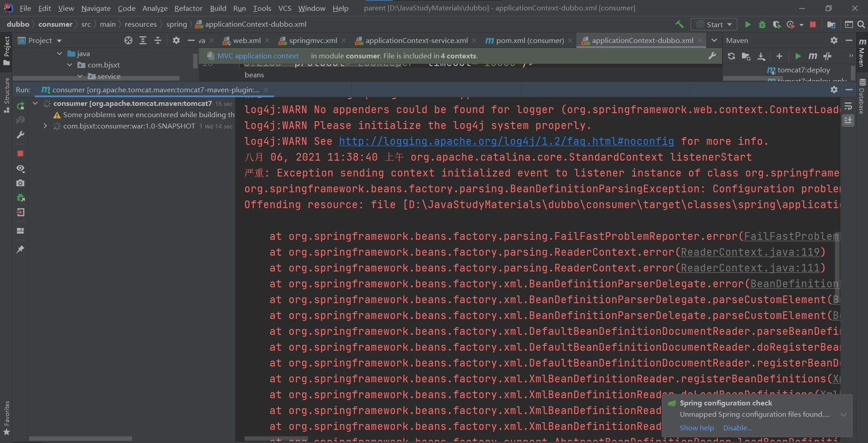Open the ReaderContext.java:111 link
This screenshot has width=868, height=443.
click(x=750, y=268)
